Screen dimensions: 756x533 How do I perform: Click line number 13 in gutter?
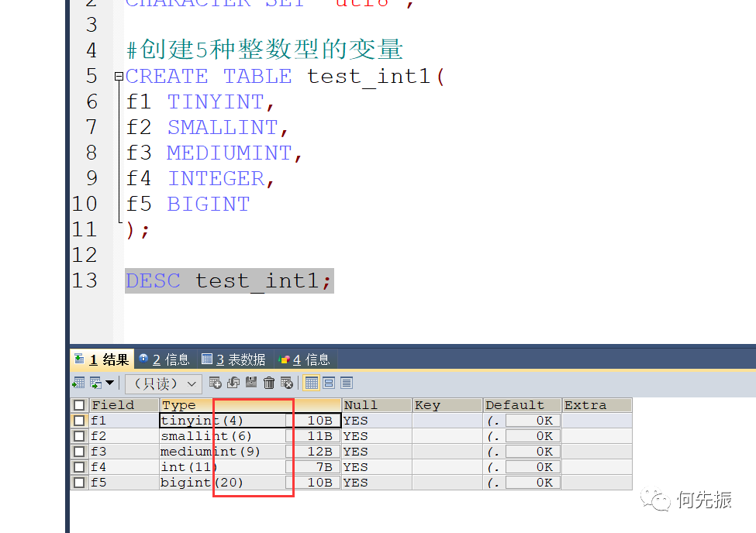pos(85,280)
